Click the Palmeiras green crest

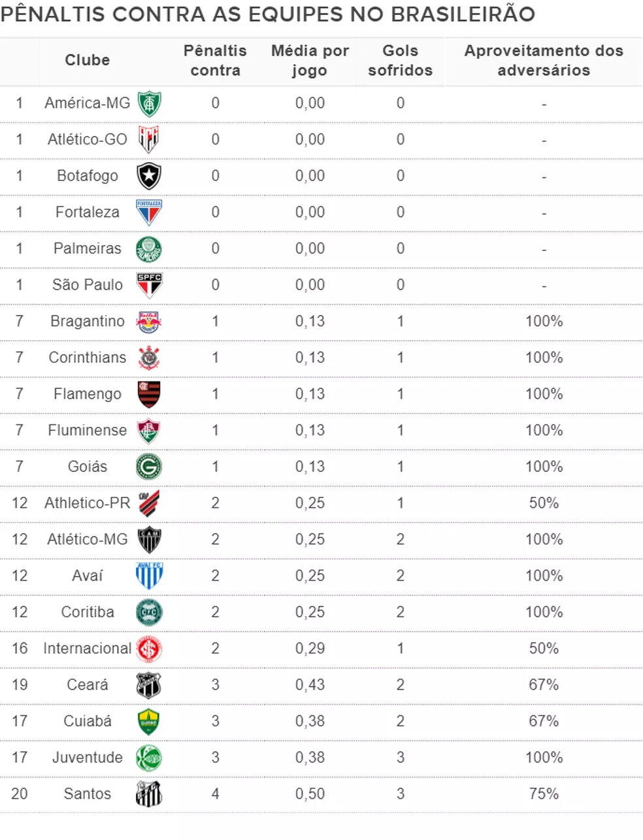tap(149, 249)
